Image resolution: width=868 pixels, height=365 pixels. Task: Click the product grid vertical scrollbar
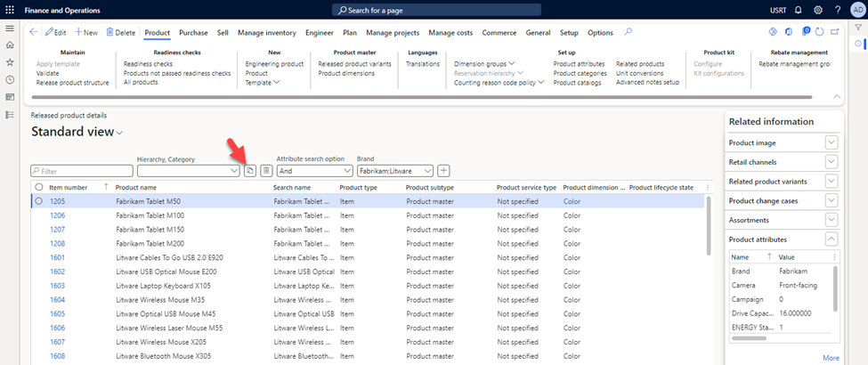click(709, 225)
